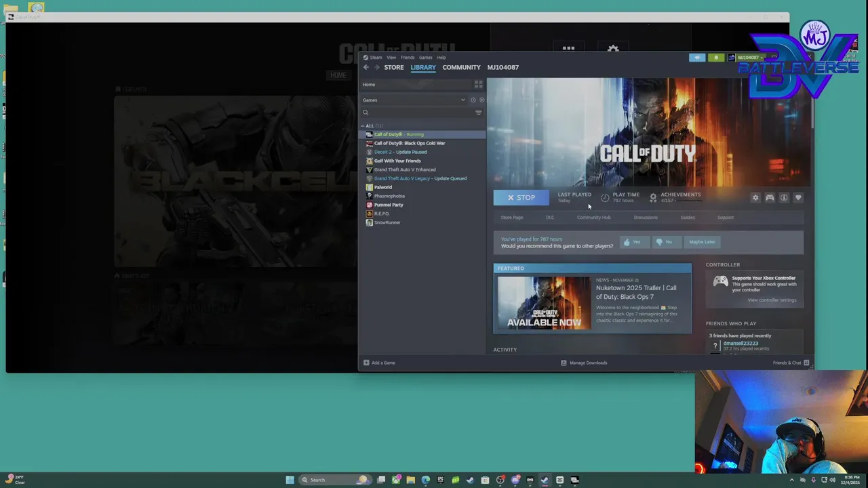
Task: Open game settings gear icon
Action: (755, 198)
